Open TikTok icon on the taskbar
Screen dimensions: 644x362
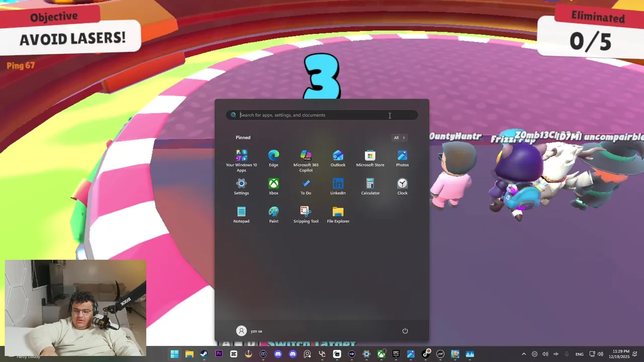click(426, 354)
